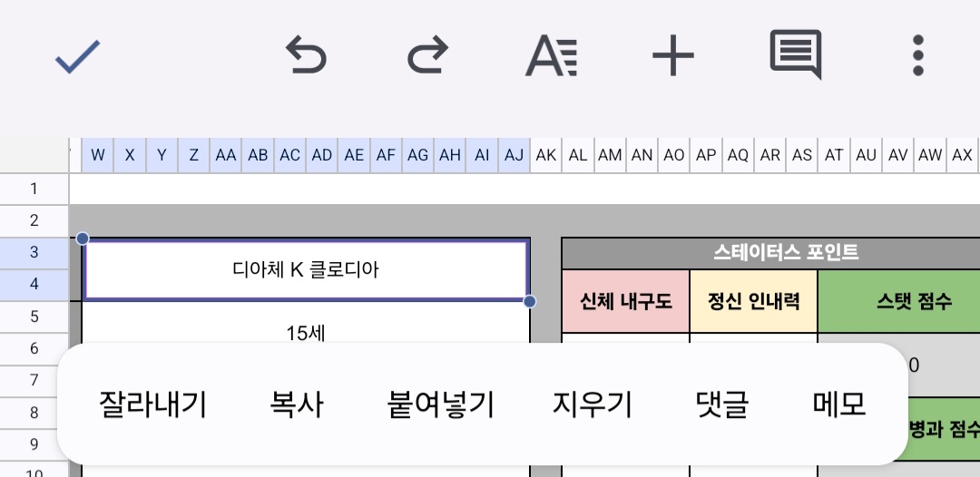Select row header 1
980x477 pixels.
coord(34,189)
